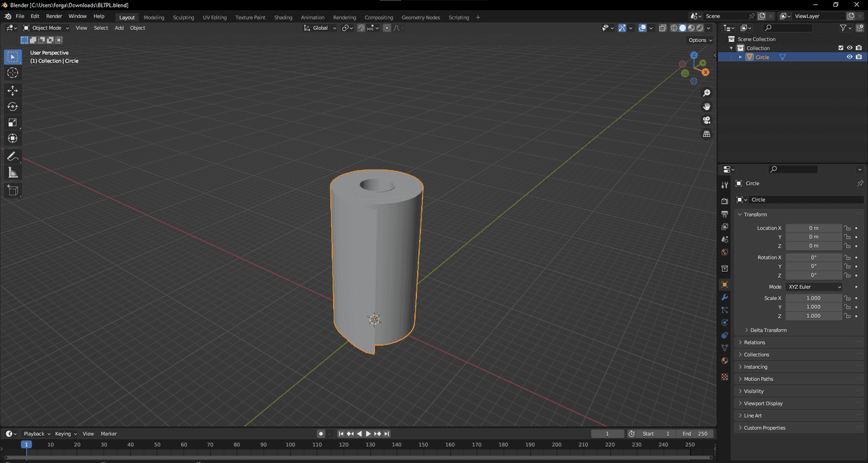The width and height of the screenshot is (868, 463).
Task: Open rotation Mode XYZ Euler dropdown
Action: 814,287
